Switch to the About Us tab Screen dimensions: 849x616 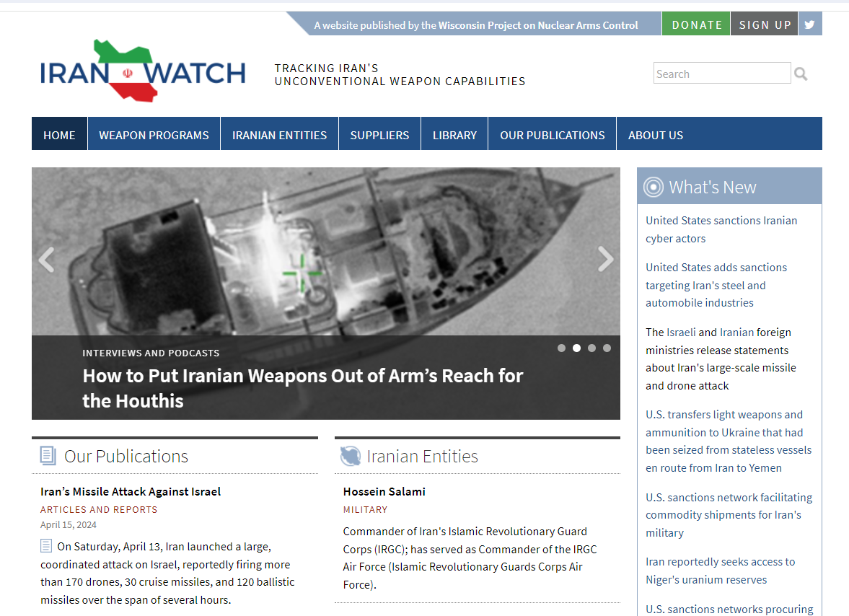[x=655, y=134]
